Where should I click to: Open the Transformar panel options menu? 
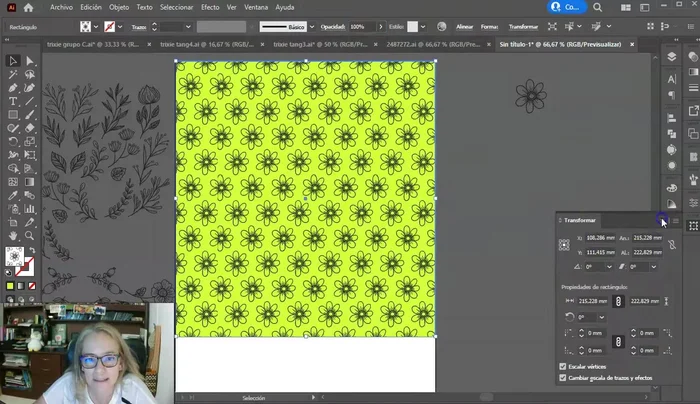675,221
